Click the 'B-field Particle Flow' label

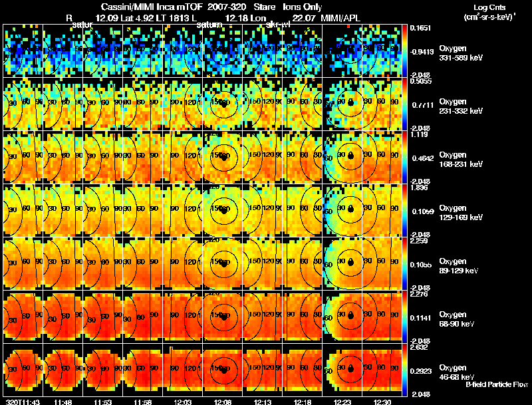click(x=497, y=384)
